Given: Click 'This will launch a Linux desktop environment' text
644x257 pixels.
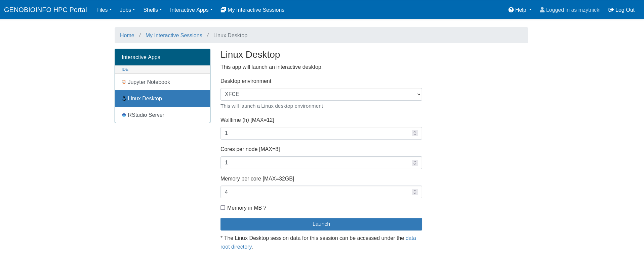Looking at the screenshot, I should (x=272, y=106).
